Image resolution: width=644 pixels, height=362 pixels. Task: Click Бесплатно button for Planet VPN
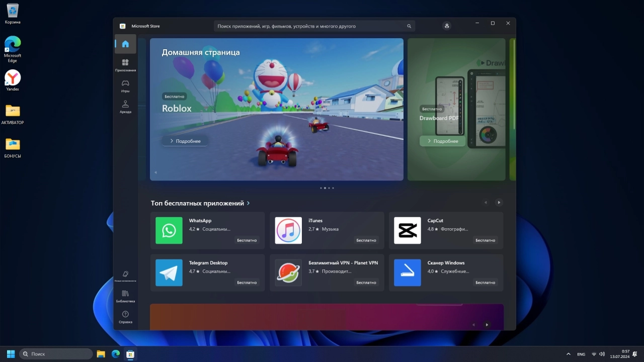click(366, 283)
